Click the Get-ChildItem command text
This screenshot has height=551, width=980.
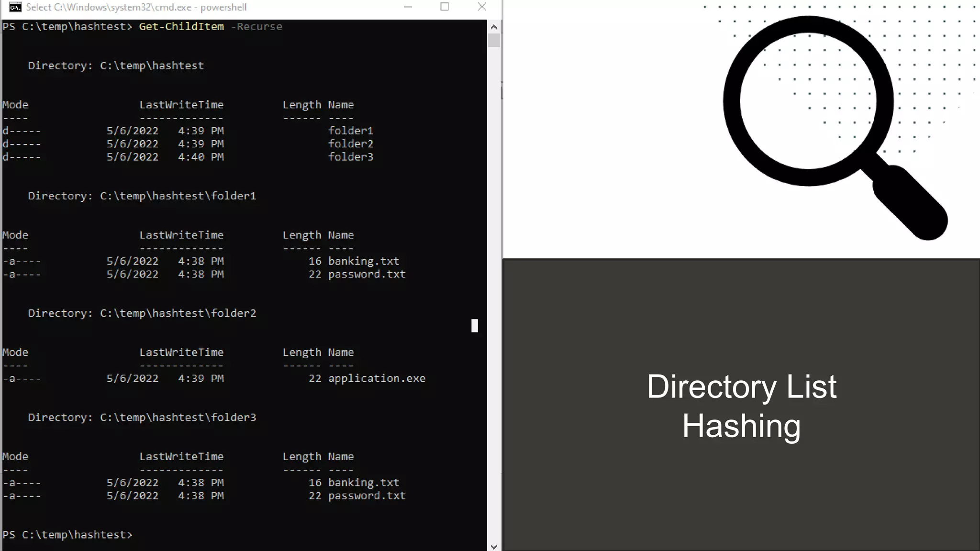pos(181,27)
